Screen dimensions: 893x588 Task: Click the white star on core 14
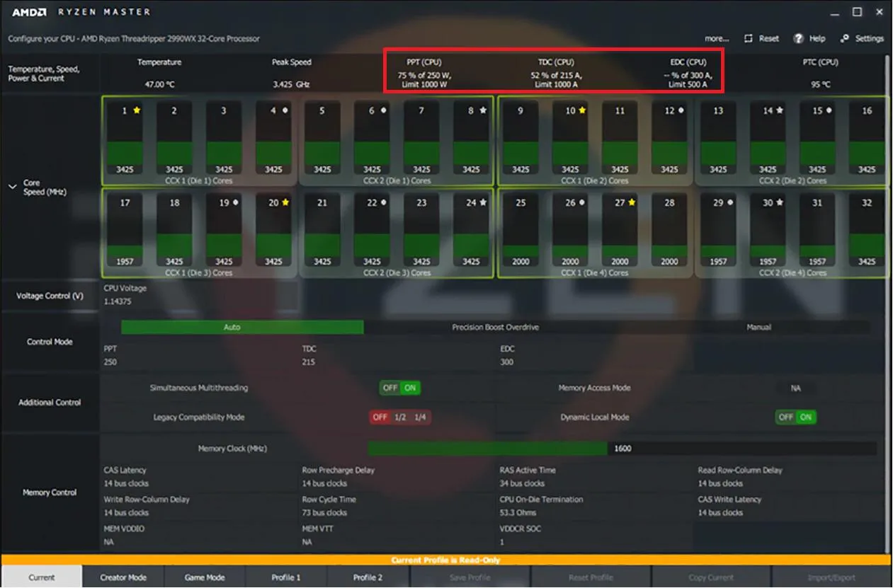coord(780,110)
